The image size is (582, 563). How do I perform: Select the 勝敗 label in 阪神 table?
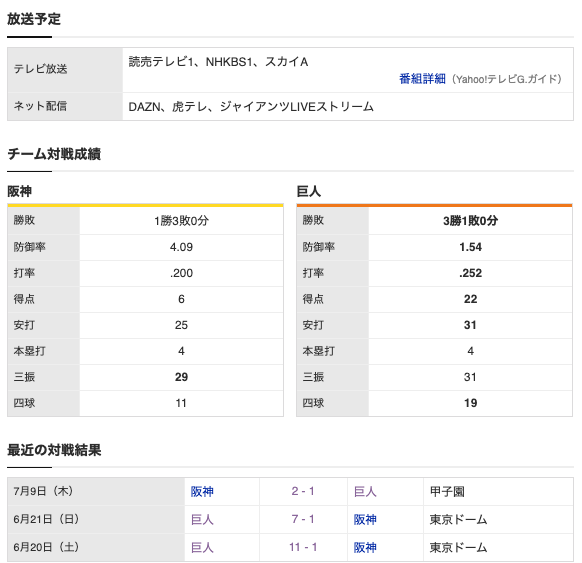click(x=24, y=220)
